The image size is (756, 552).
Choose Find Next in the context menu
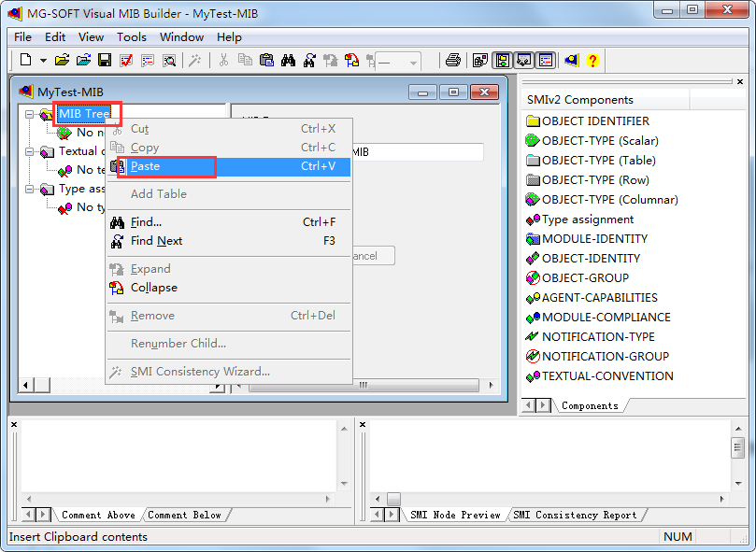pos(156,241)
